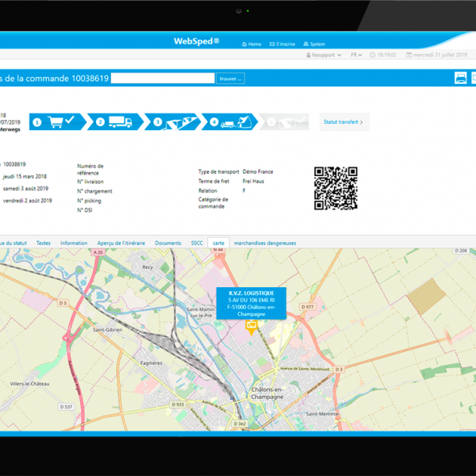
Task: Click the K.V.Z. LOGISTIQUE map popup
Action: click(251, 304)
